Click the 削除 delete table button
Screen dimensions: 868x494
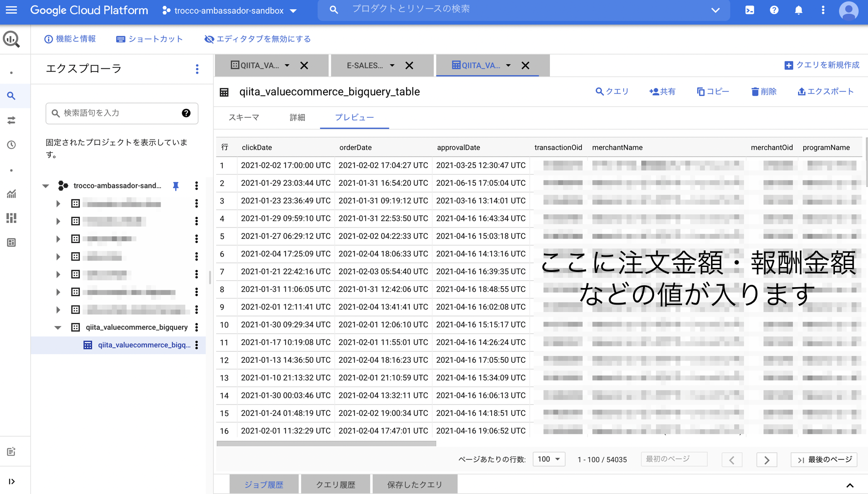coord(764,92)
